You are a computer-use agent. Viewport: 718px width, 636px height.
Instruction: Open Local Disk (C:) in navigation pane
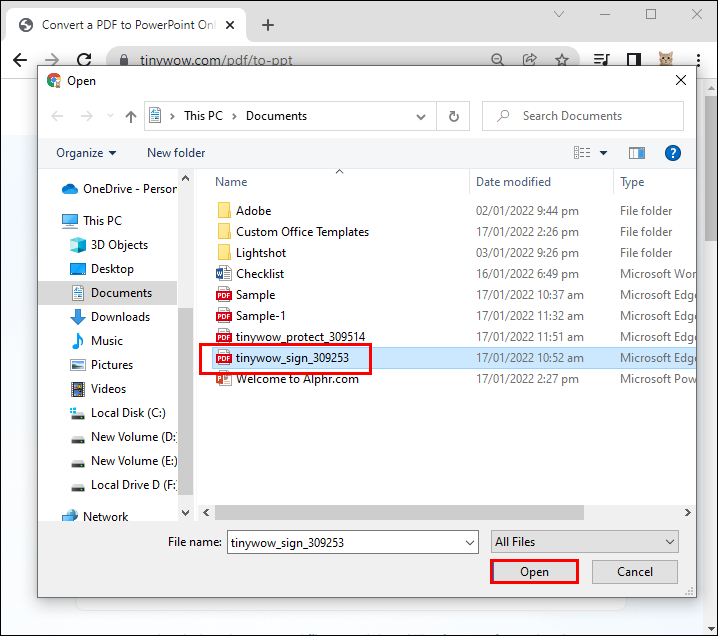point(117,413)
